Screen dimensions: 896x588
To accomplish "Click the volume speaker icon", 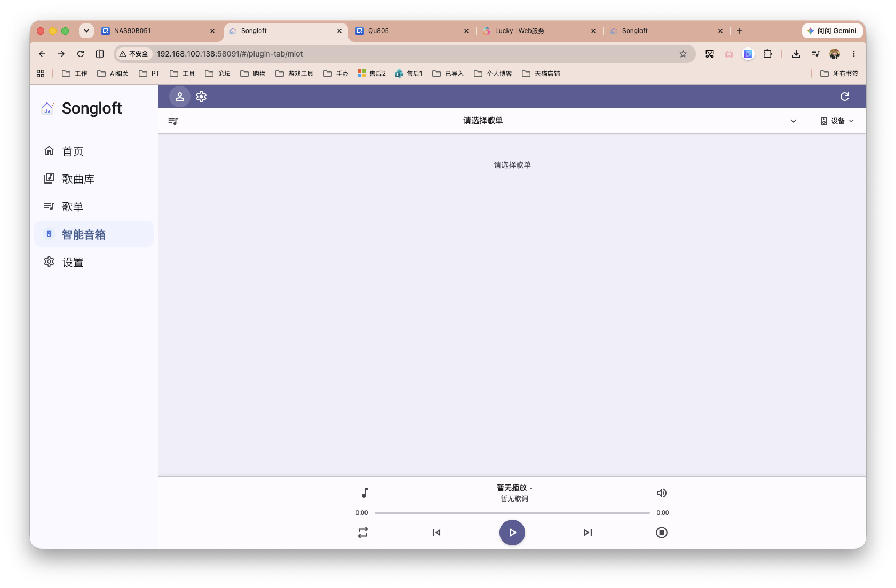I will tap(662, 493).
